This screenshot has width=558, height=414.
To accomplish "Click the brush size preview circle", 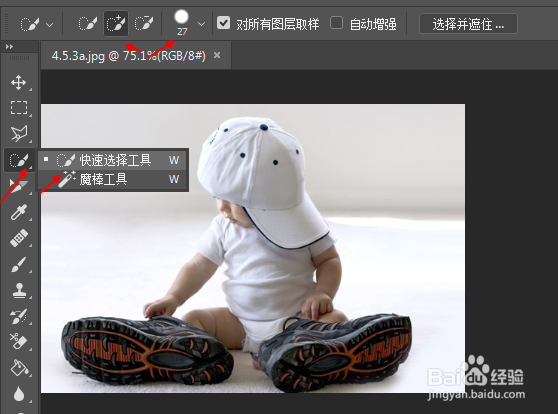I will coord(181,17).
